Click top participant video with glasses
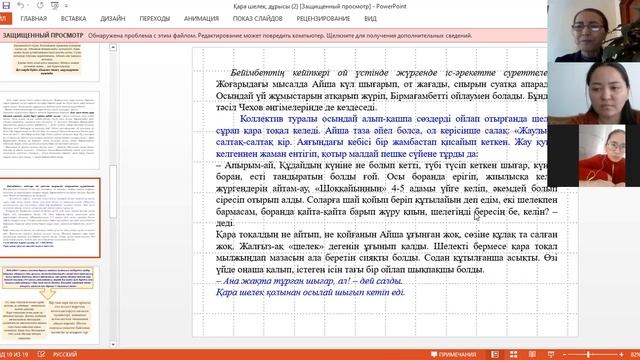The width and height of the screenshot is (640, 360). click(x=593, y=31)
